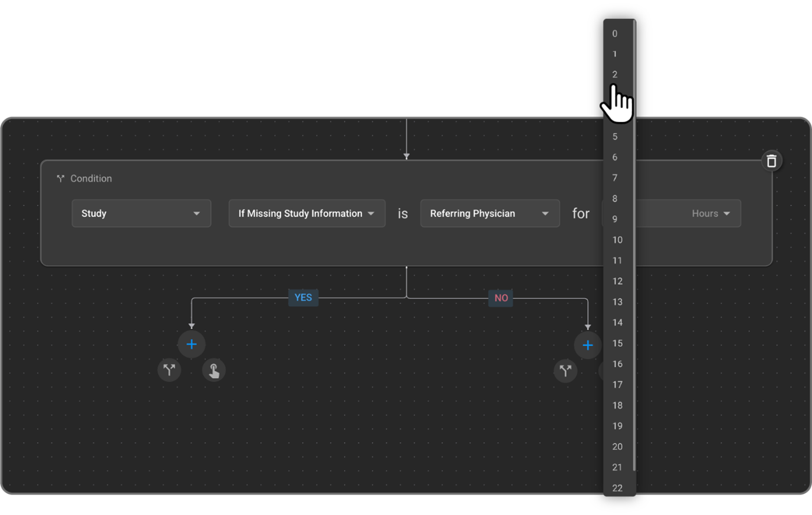Add an action with the touch icon under YES
Screen dimensions: 812x515
point(214,370)
